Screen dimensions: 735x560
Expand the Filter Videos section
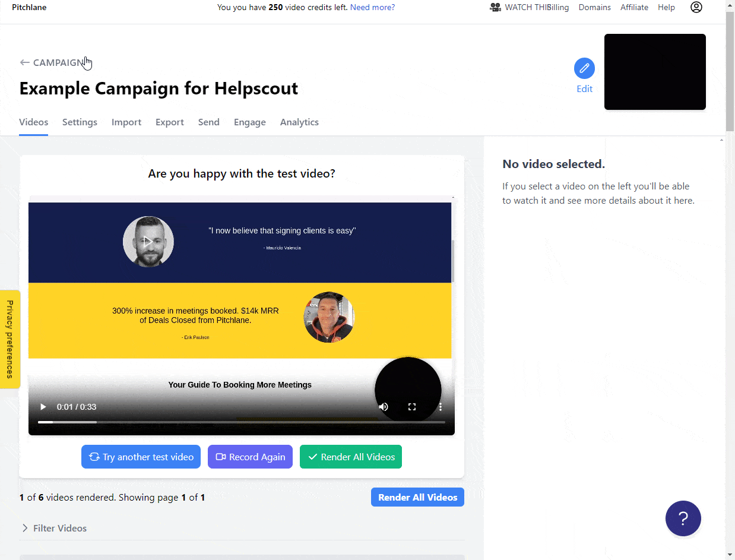54,528
